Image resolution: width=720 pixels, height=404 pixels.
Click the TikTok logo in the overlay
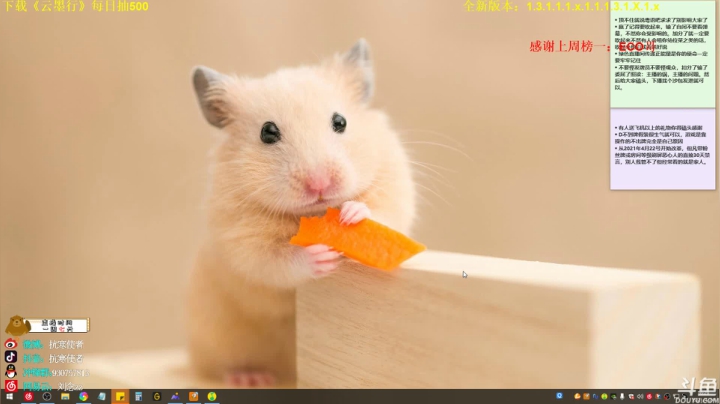coord(11,357)
